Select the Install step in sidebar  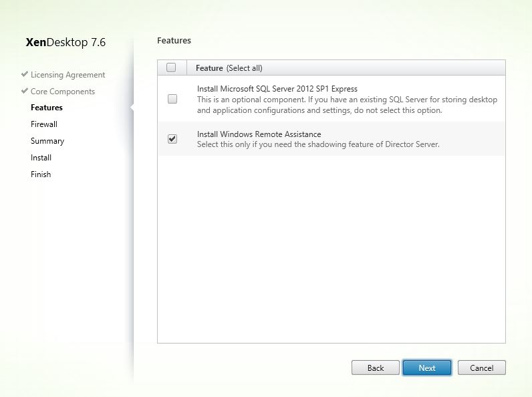(x=41, y=158)
